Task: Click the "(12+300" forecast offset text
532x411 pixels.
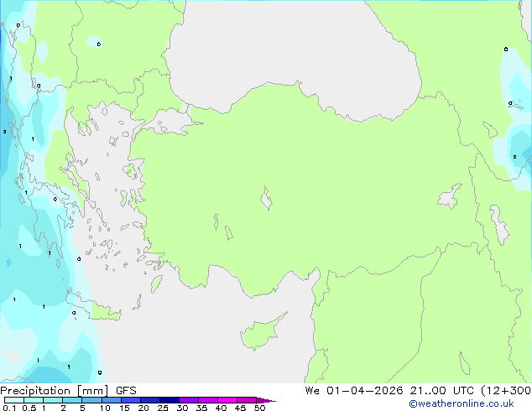Action: 506,391
